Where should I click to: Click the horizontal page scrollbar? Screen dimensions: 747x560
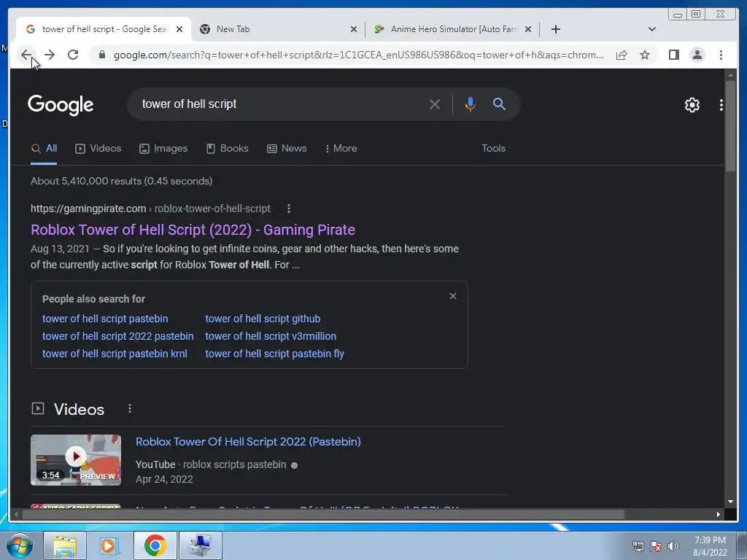pyautogui.click(x=324, y=514)
